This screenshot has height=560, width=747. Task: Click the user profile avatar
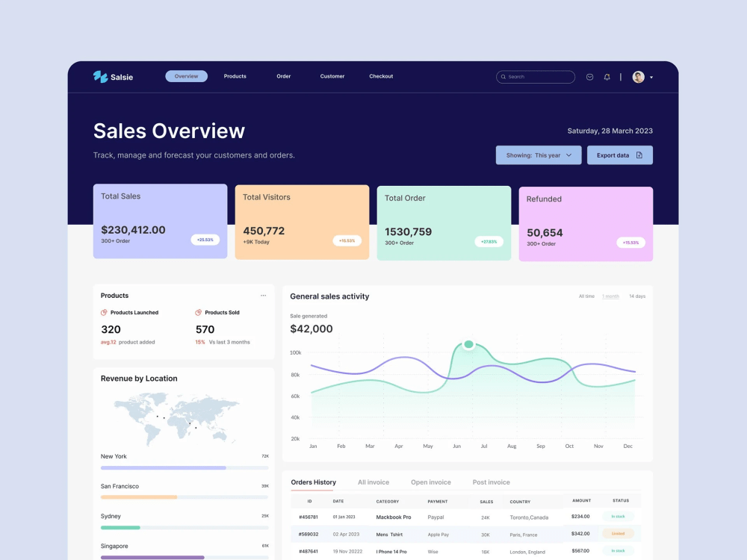click(x=639, y=77)
